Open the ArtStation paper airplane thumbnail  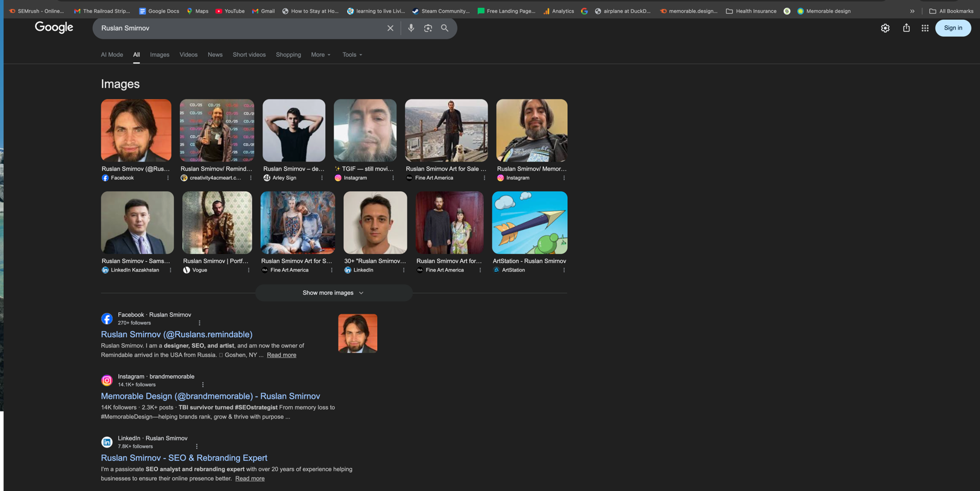[530, 223]
